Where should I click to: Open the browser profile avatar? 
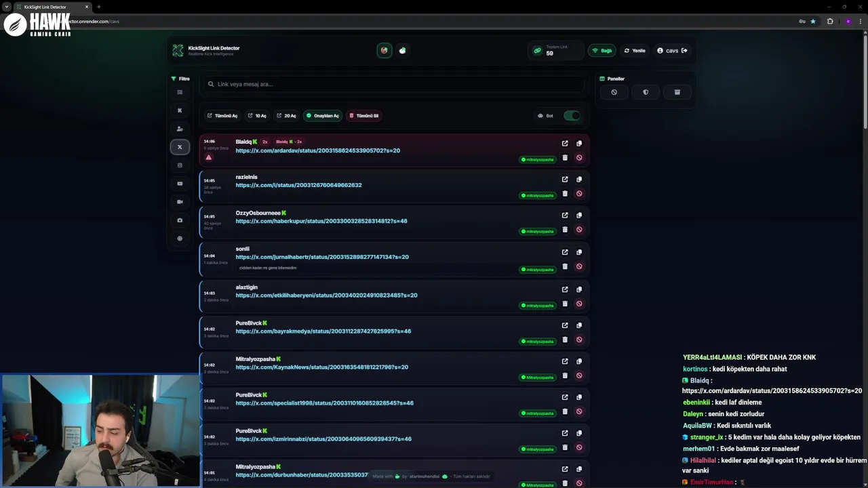coord(848,21)
